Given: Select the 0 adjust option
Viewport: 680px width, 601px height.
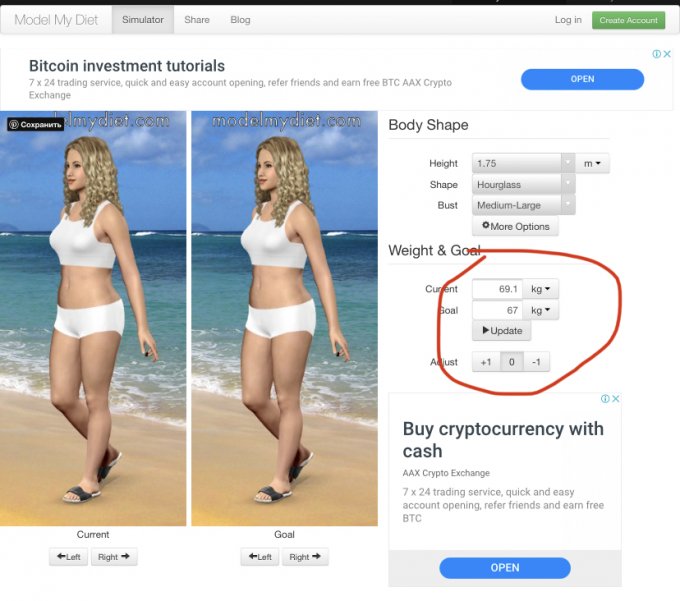Looking at the screenshot, I should click(512, 362).
